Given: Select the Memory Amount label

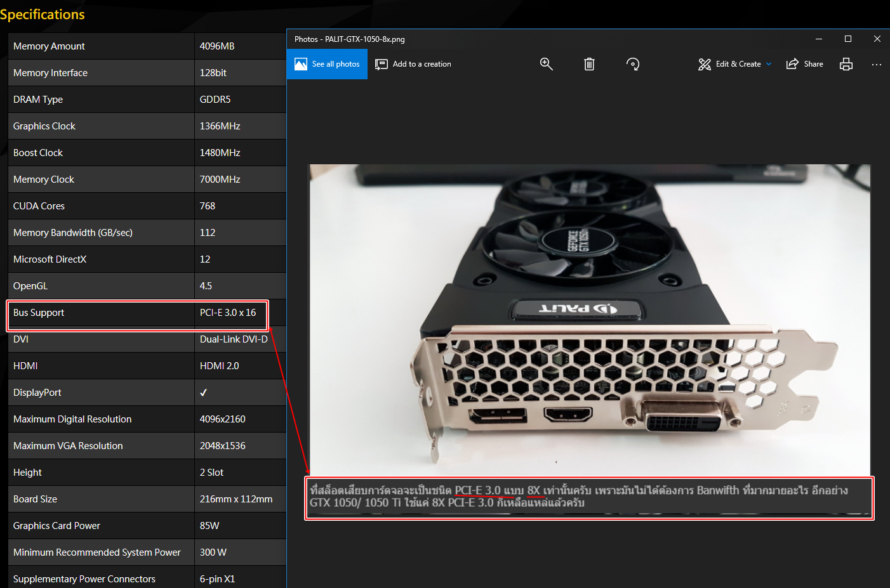Looking at the screenshot, I should [x=49, y=46].
